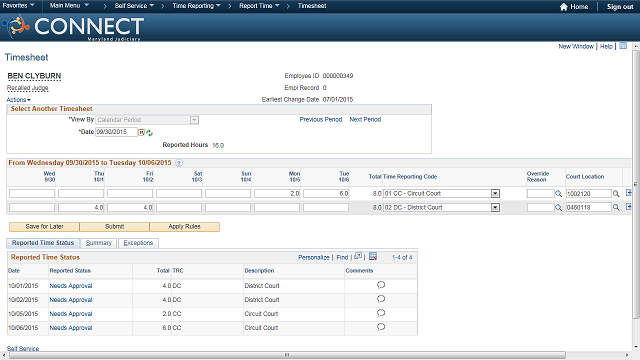Click Apply Rules button
Viewport: 640px width, 360px height.
pos(184,227)
